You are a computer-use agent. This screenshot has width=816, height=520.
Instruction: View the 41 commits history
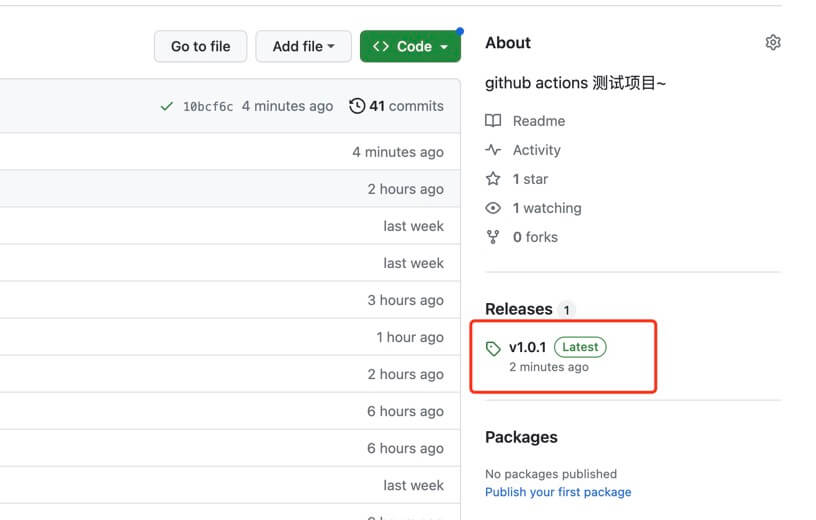[405, 106]
